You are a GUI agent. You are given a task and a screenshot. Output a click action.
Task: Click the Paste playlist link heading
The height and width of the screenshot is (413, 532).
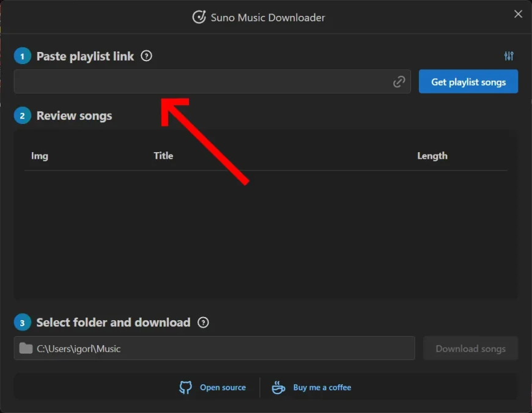point(85,56)
